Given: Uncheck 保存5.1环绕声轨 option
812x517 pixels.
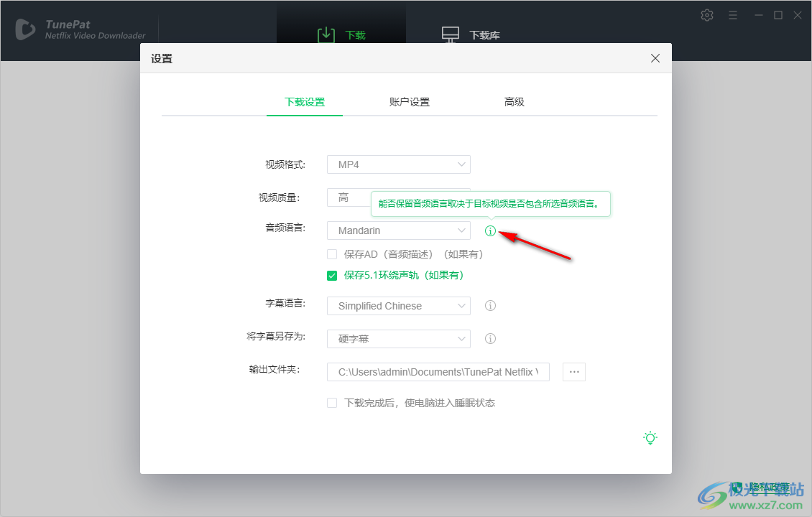Looking at the screenshot, I should pyautogui.click(x=331, y=275).
